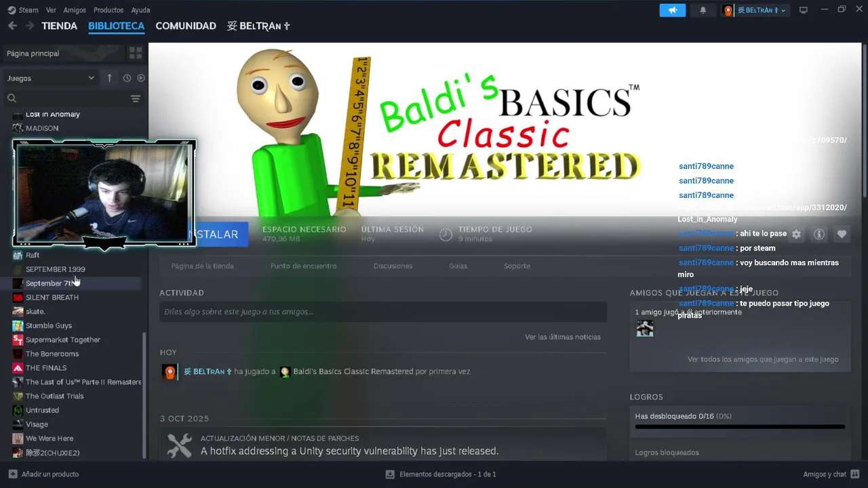Click the plus icon for Añadir un producto

12,474
